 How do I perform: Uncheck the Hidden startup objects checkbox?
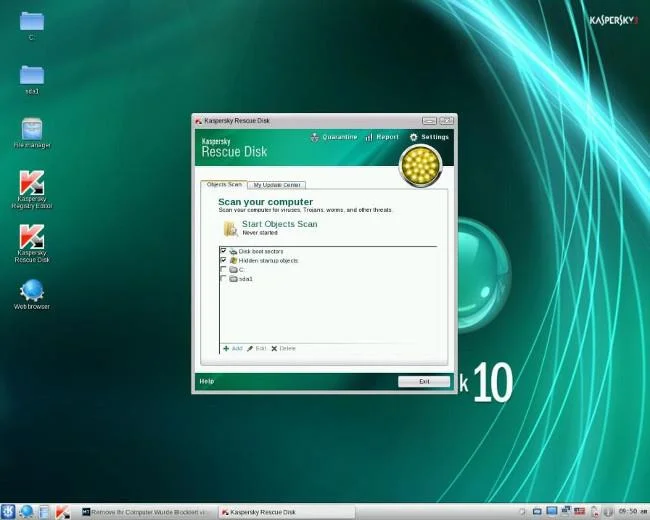223,260
